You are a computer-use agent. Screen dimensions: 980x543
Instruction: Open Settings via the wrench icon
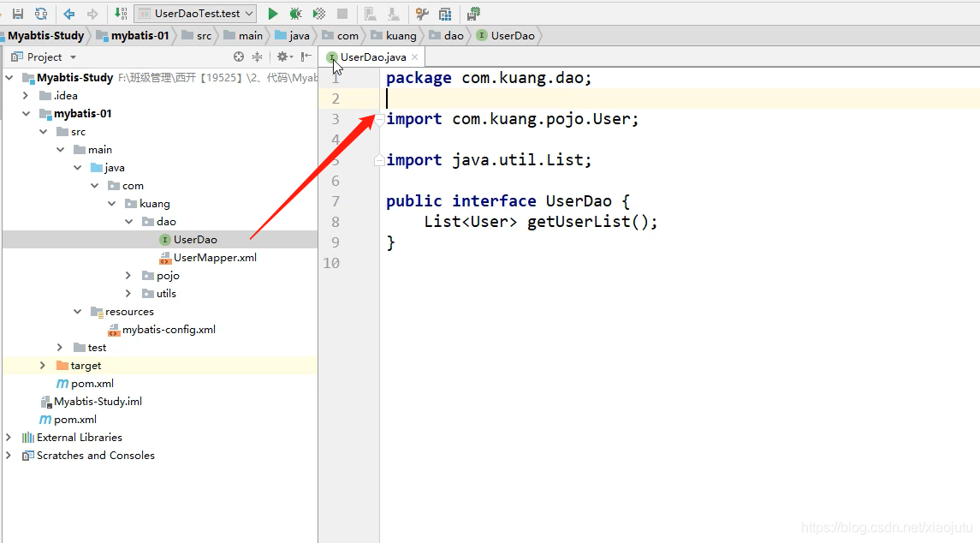pos(422,13)
